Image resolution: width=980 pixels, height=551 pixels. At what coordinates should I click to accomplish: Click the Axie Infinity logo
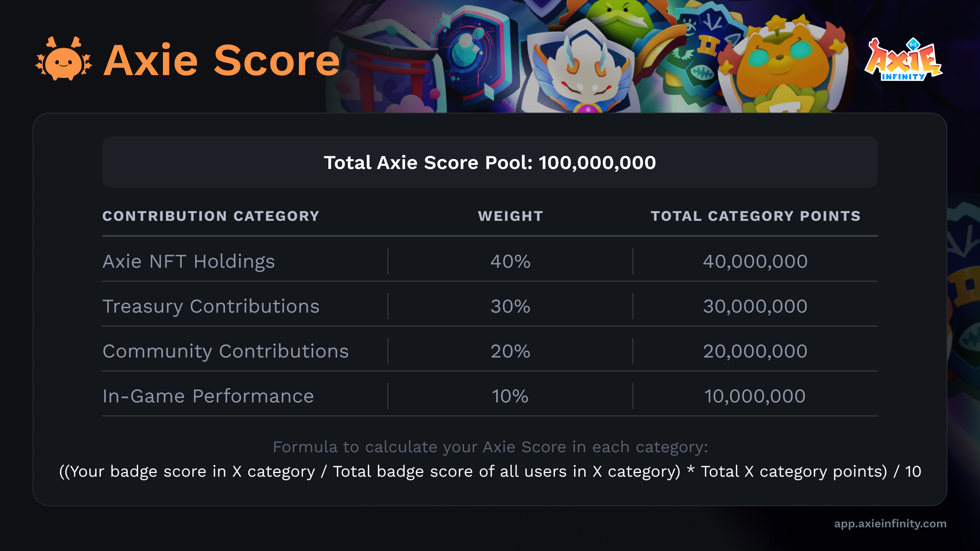pos(904,60)
